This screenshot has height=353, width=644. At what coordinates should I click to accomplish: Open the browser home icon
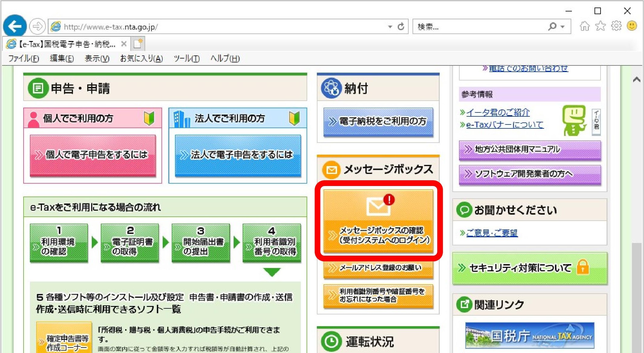[x=585, y=26]
